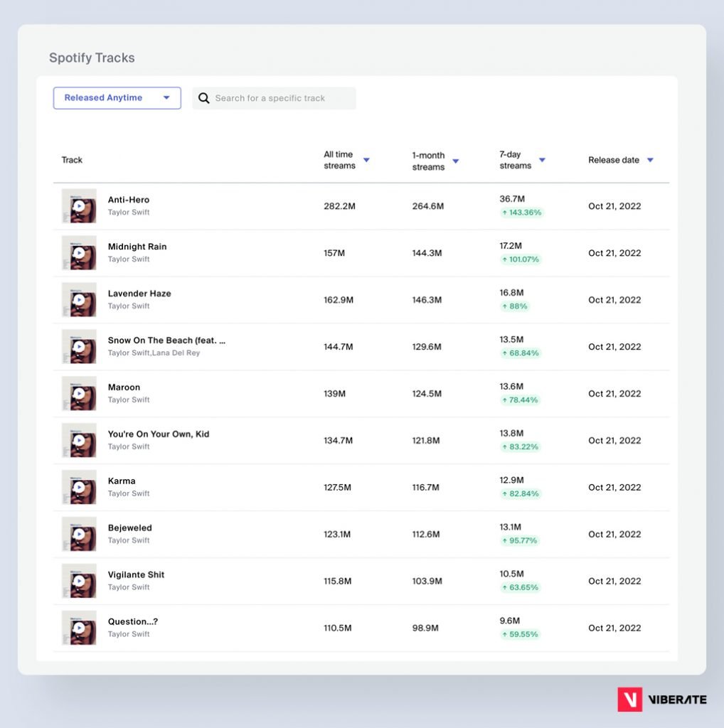Sort by 1-month streams arrow

coord(456,161)
